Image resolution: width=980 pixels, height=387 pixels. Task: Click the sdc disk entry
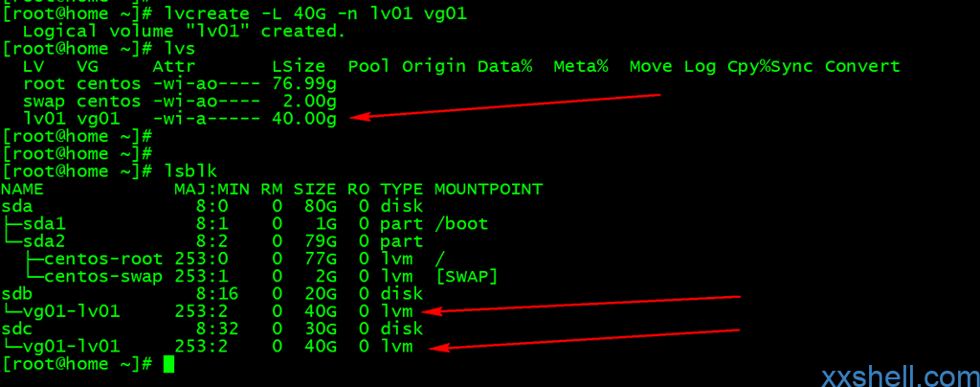pyautogui.click(x=212, y=329)
